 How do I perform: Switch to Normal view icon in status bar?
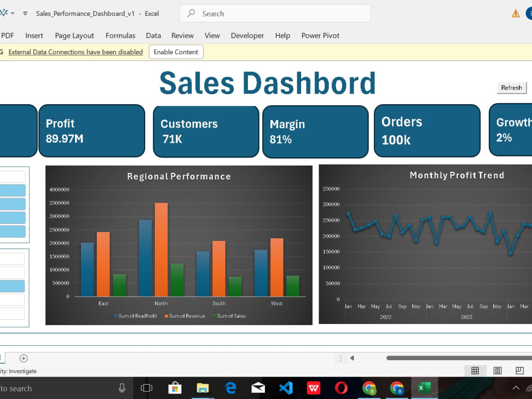click(475, 370)
